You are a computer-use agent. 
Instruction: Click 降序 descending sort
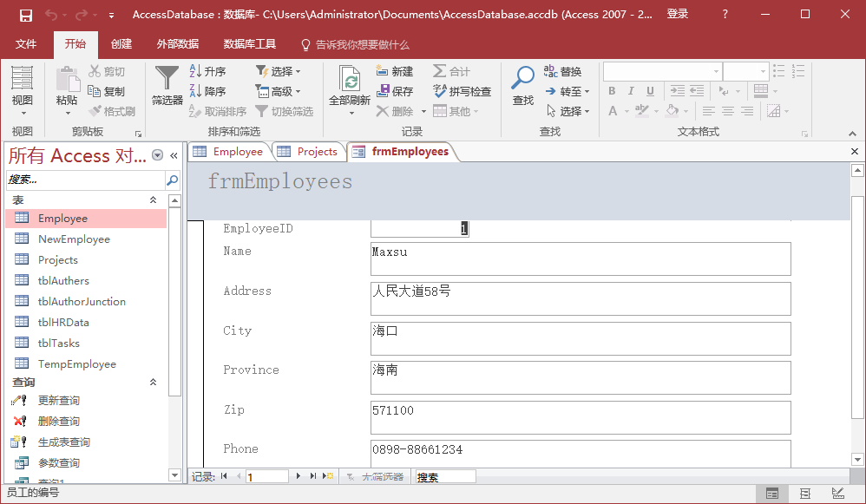click(x=207, y=91)
